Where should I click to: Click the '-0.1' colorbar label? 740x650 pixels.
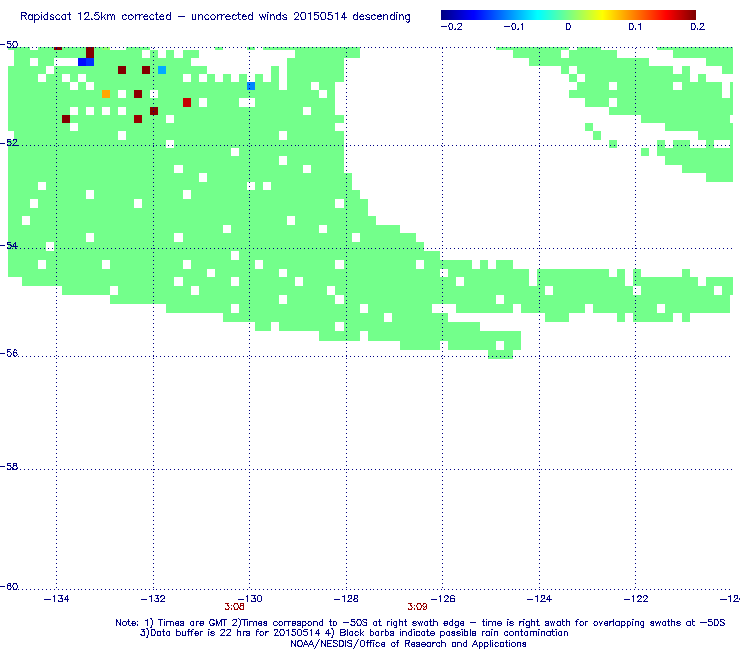coord(513,27)
